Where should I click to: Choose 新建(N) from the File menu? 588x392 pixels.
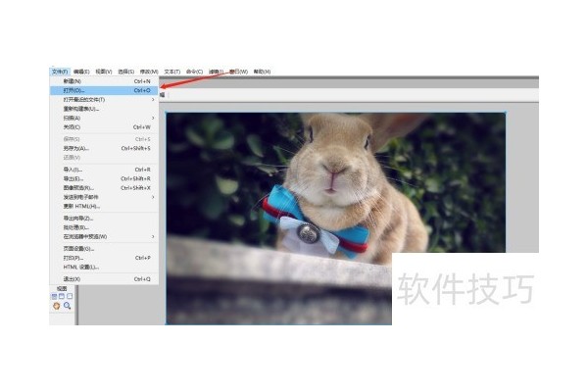tap(104, 81)
